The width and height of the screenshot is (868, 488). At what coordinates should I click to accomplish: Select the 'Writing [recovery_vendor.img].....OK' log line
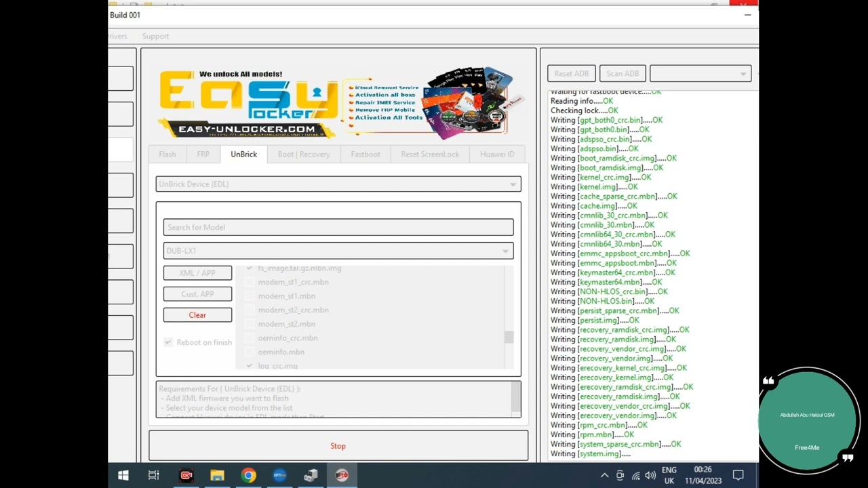(x=612, y=358)
